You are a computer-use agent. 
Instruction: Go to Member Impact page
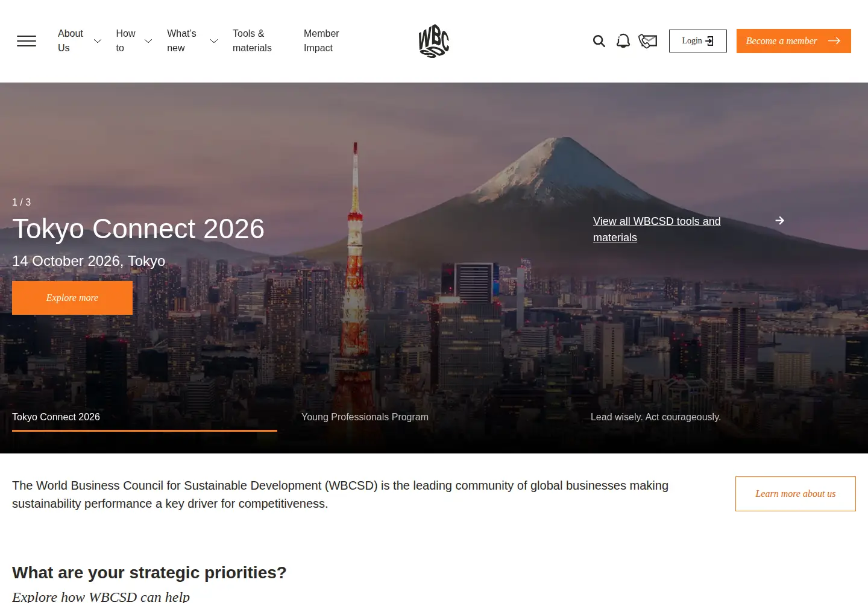coord(321,41)
